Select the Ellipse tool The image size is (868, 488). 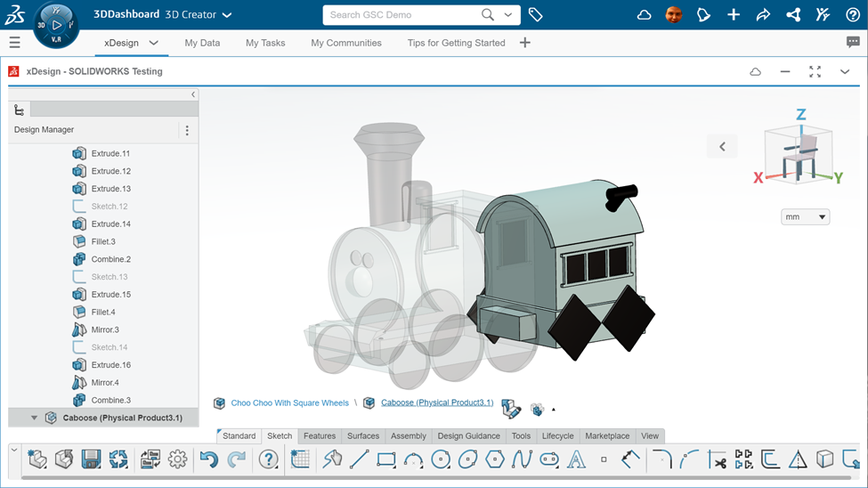pyautogui.click(x=467, y=460)
